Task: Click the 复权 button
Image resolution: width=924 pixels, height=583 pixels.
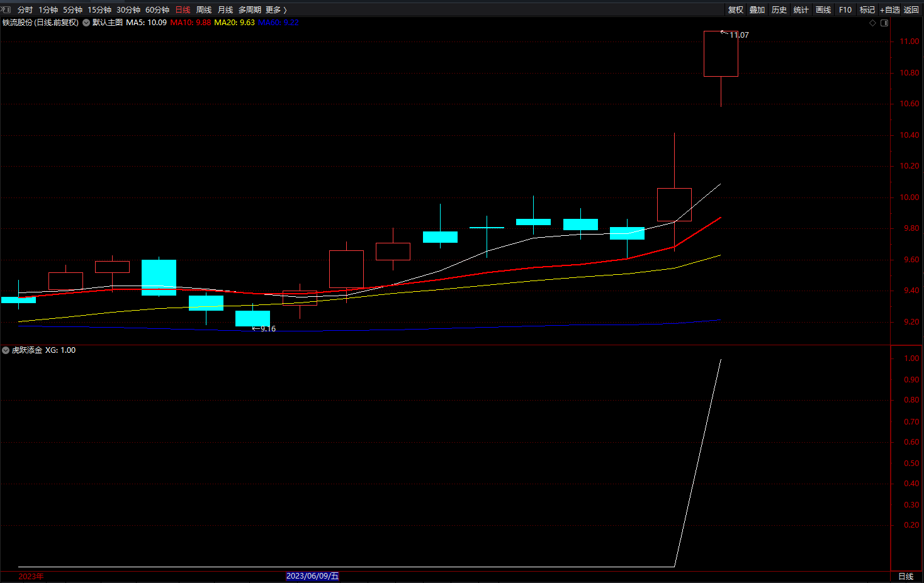Action: point(736,10)
